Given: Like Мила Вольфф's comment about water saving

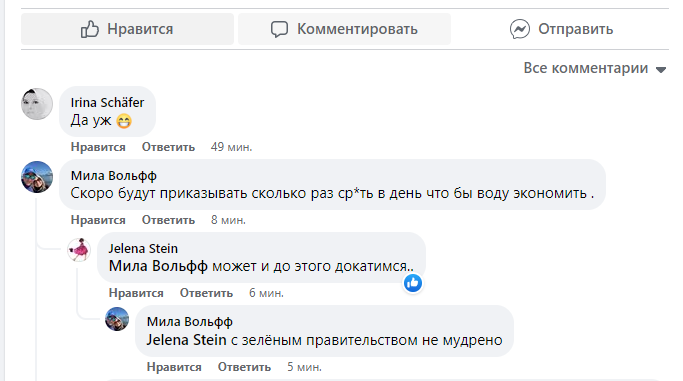Looking at the screenshot, I should (98, 220).
